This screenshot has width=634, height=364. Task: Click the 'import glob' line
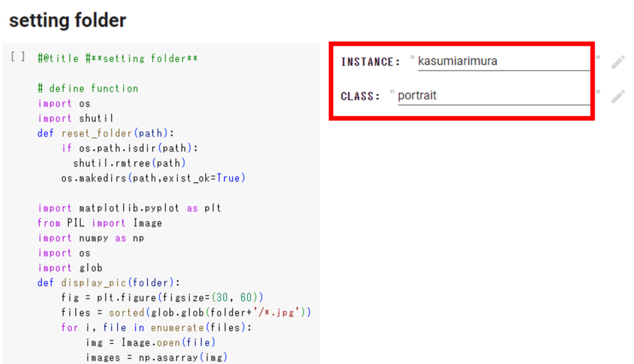point(70,268)
